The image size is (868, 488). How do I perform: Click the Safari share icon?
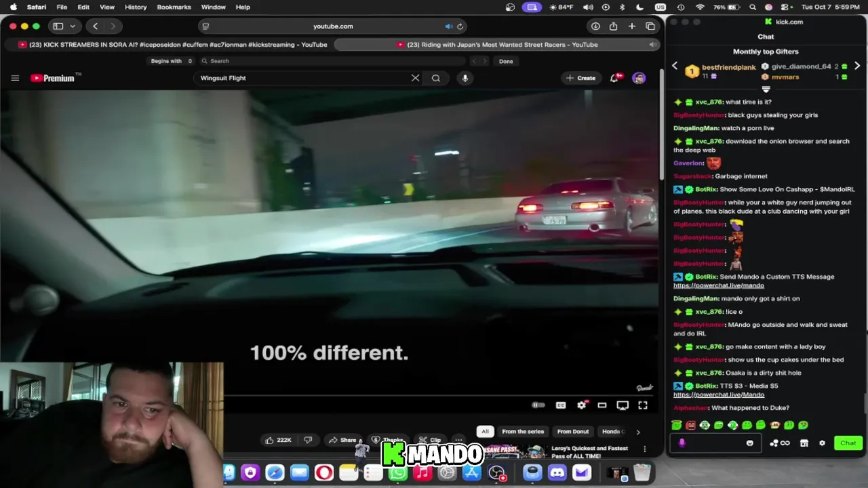pos(614,26)
